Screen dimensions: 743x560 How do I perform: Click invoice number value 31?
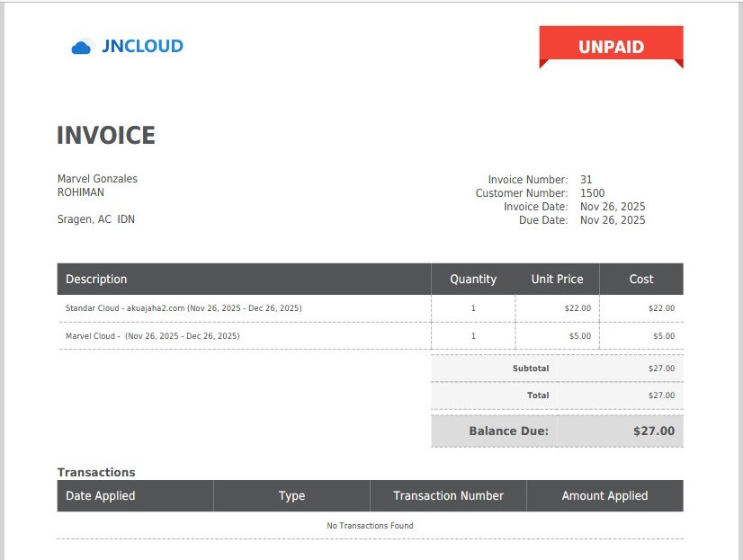(x=586, y=180)
